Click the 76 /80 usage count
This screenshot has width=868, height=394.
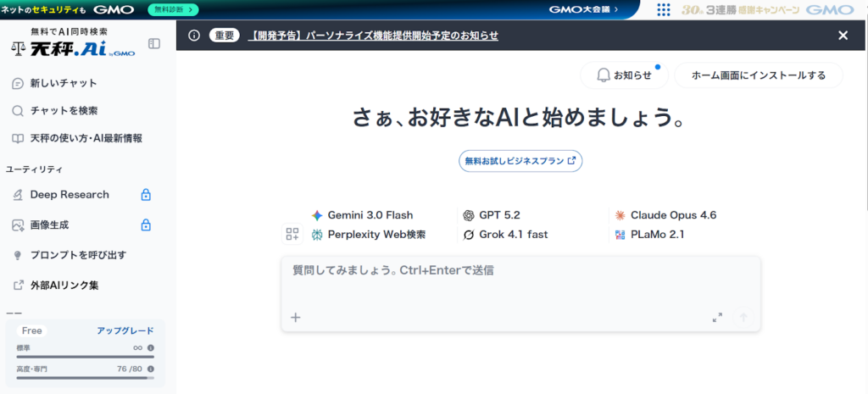(130, 369)
